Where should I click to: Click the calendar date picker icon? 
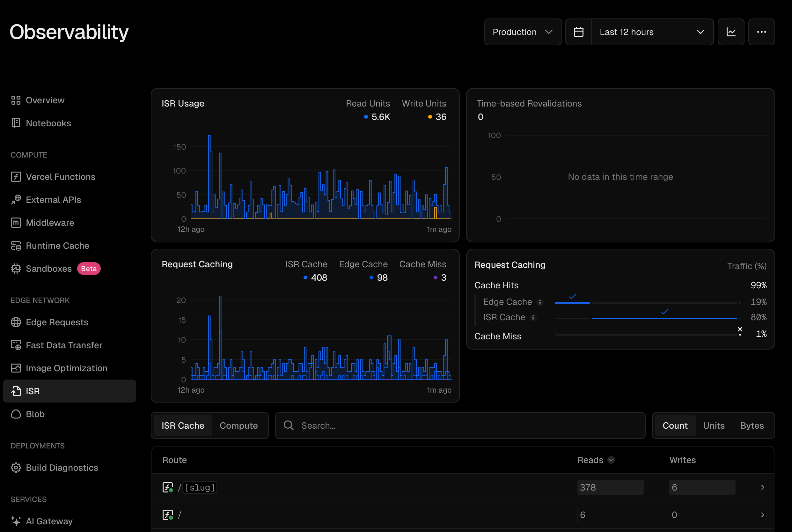tap(578, 32)
